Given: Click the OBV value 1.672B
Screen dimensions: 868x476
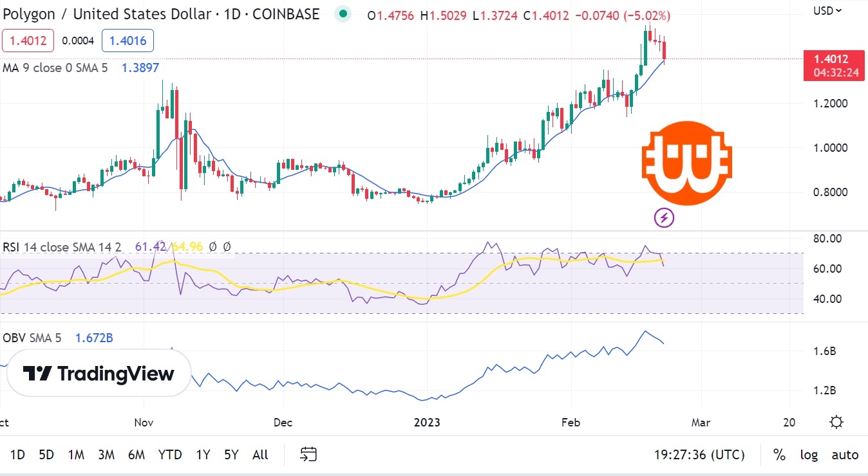Looking at the screenshot, I should (x=94, y=338).
